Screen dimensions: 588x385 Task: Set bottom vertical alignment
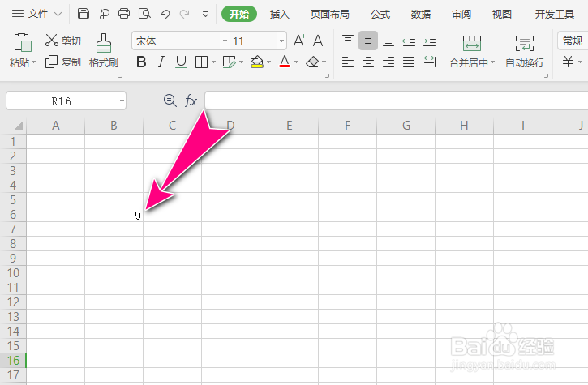coord(388,41)
